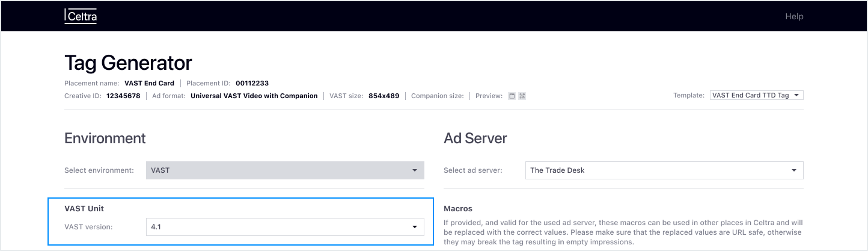Click the Macros description paragraph
This screenshot has height=251, width=868.
point(623,232)
